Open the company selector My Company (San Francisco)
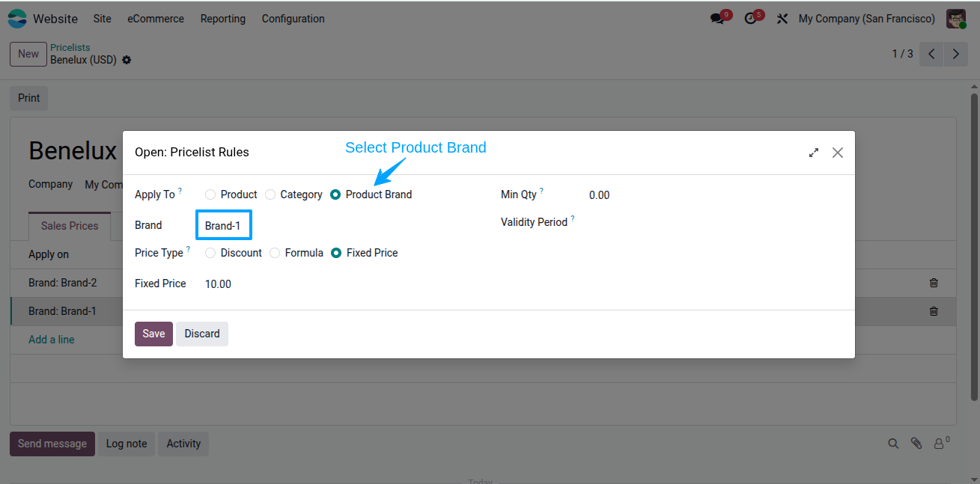Viewport: 980px width, 484px height. [x=866, y=19]
